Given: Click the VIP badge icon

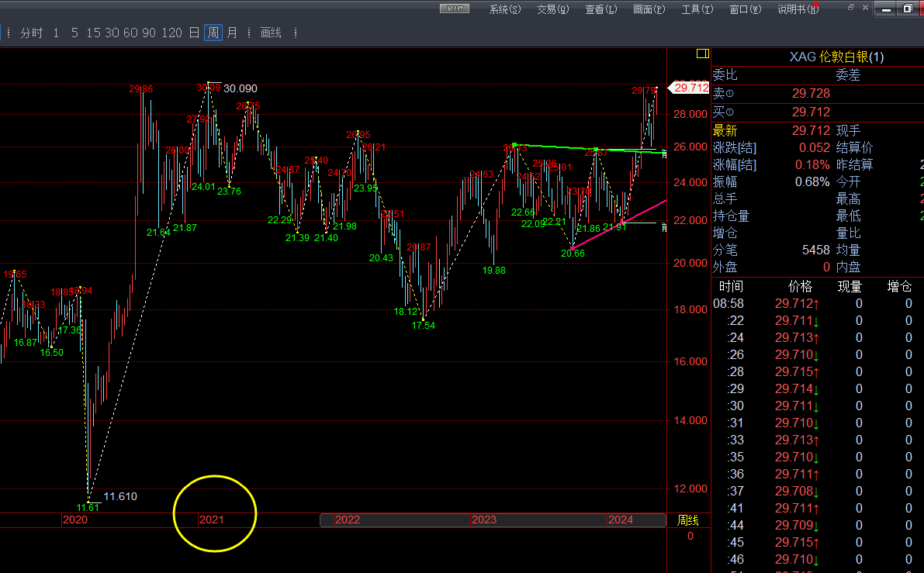Looking at the screenshot, I should tap(454, 9).
